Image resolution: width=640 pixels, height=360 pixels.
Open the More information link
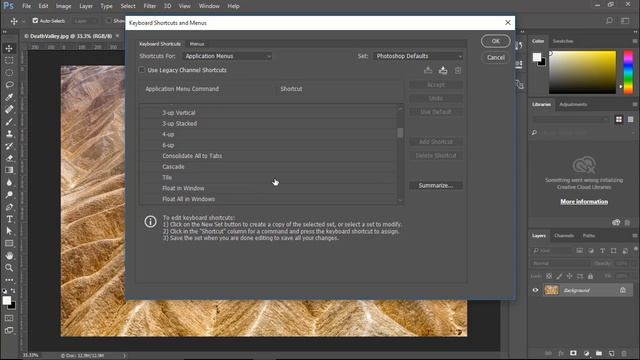[x=584, y=202]
